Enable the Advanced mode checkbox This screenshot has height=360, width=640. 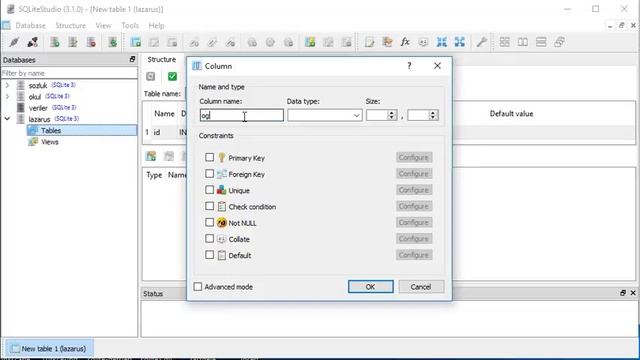coord(198,287)
